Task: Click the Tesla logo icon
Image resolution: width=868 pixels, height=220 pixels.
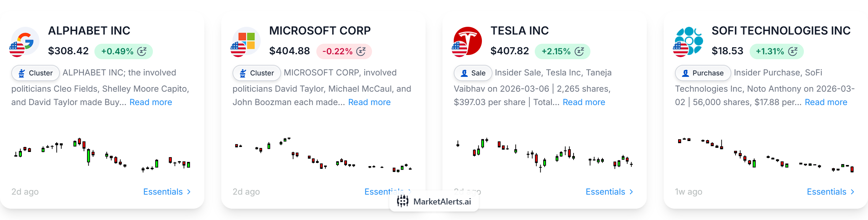Action: tap(467, 41)
